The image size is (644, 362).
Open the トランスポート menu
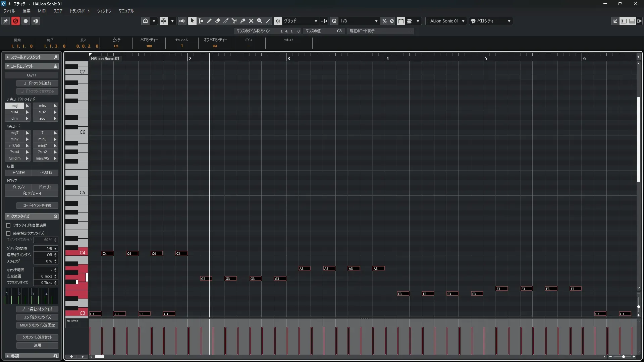click(x=79, y=11)
